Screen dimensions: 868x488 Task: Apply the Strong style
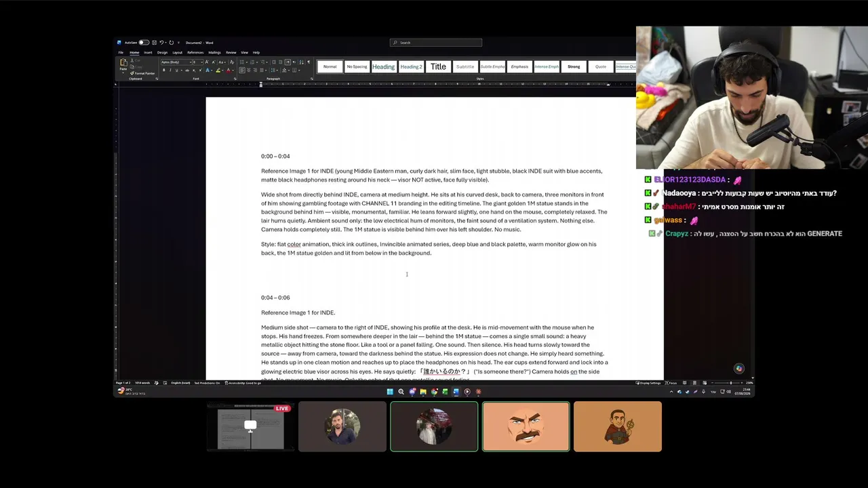pos(574,66)
